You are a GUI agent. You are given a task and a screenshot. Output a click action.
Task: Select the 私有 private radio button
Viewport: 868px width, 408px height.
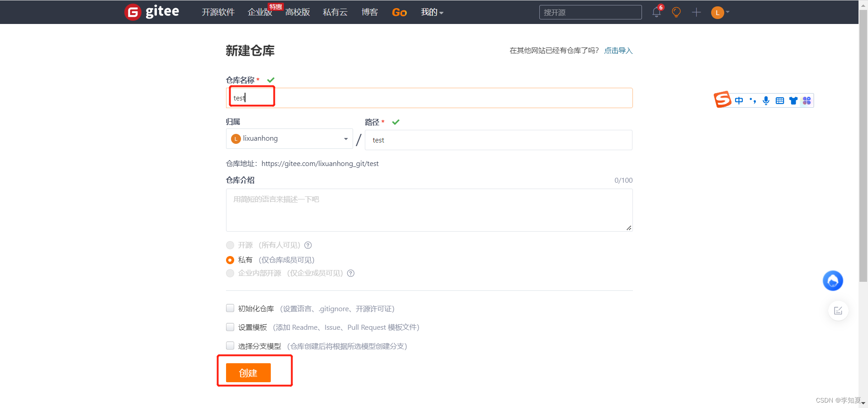pos(230,260)
